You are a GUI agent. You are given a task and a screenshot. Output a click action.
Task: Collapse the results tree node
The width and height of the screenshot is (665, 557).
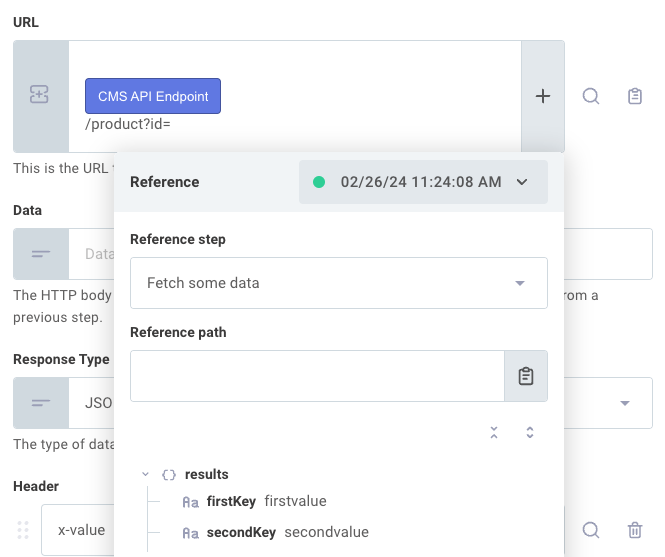(x=145, y=474)
